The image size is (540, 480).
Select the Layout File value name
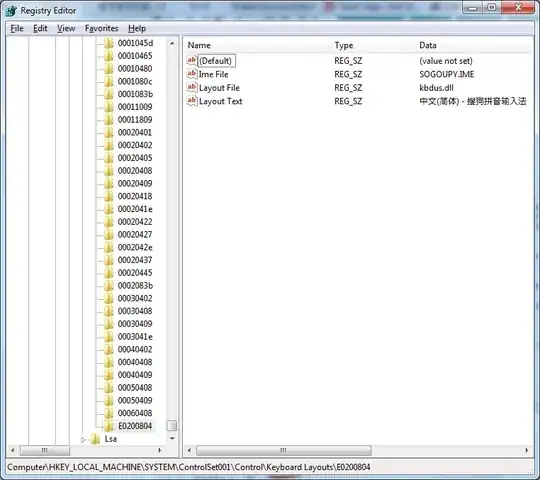click(x=219, y=88)
